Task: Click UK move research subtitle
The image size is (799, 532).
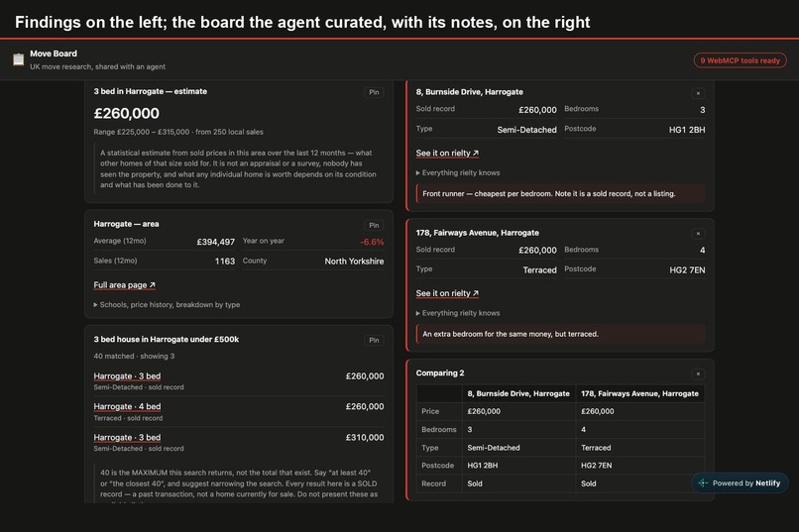Action: pyautogui.click(x=97, y=66)
